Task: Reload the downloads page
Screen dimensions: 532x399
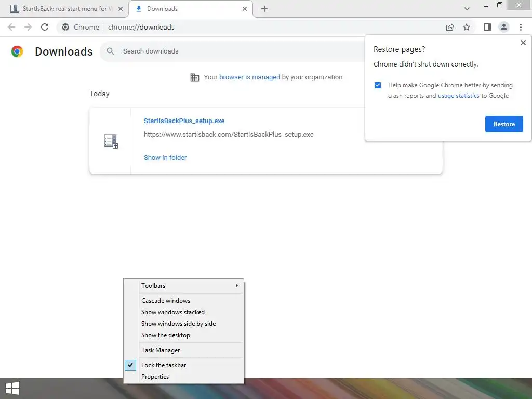Action: click(45, 27)
